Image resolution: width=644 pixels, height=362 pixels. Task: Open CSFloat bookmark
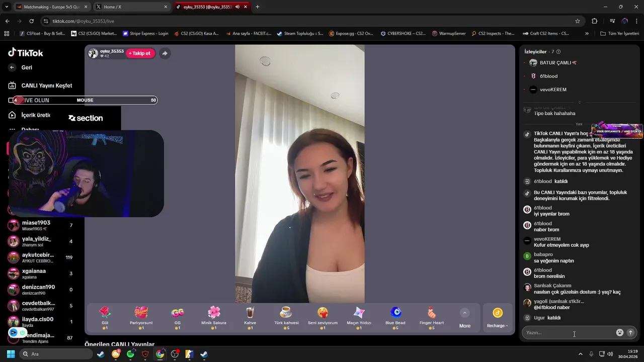42,34
